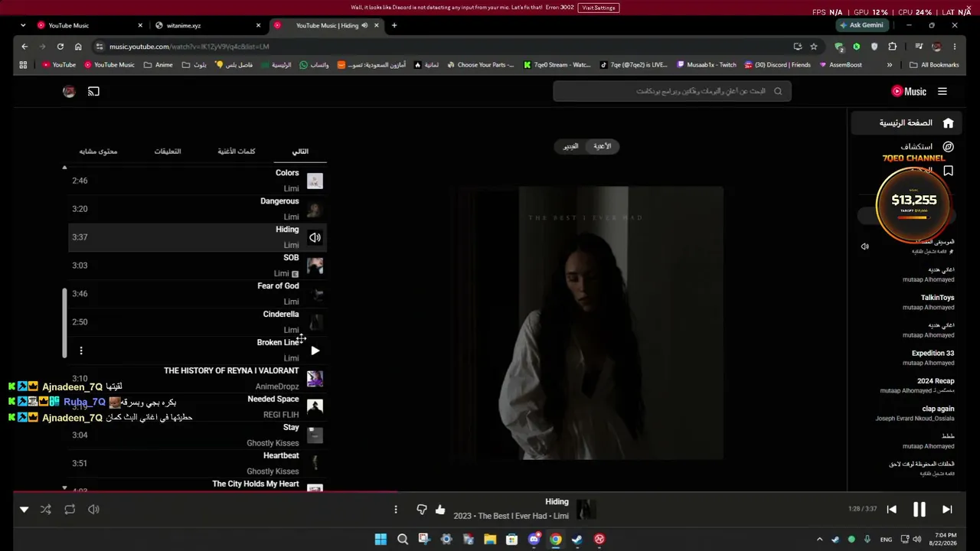Open Windows taskbar search
Viewport: 980px width, 551px height.
[403, 539]
